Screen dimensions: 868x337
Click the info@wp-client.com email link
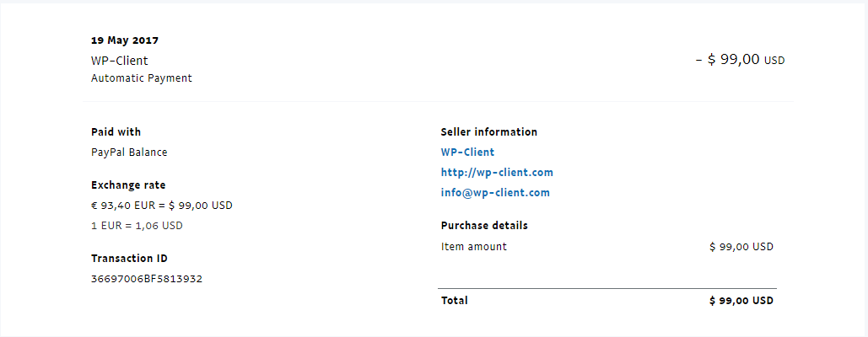pyautogui.click(x=495, y=193)
